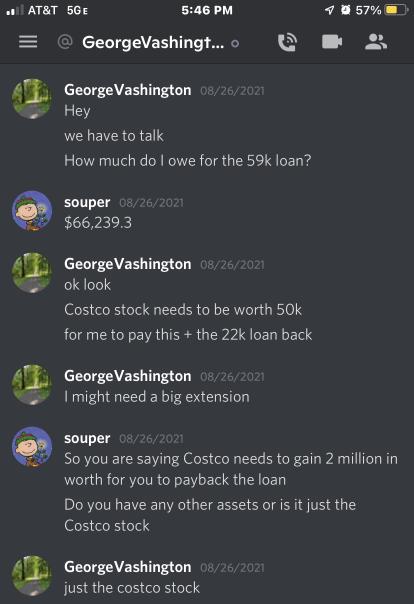414x604 pixels.
Task: Tap the 5:46 PM clock in the status bar
Action: pos(207,10)
